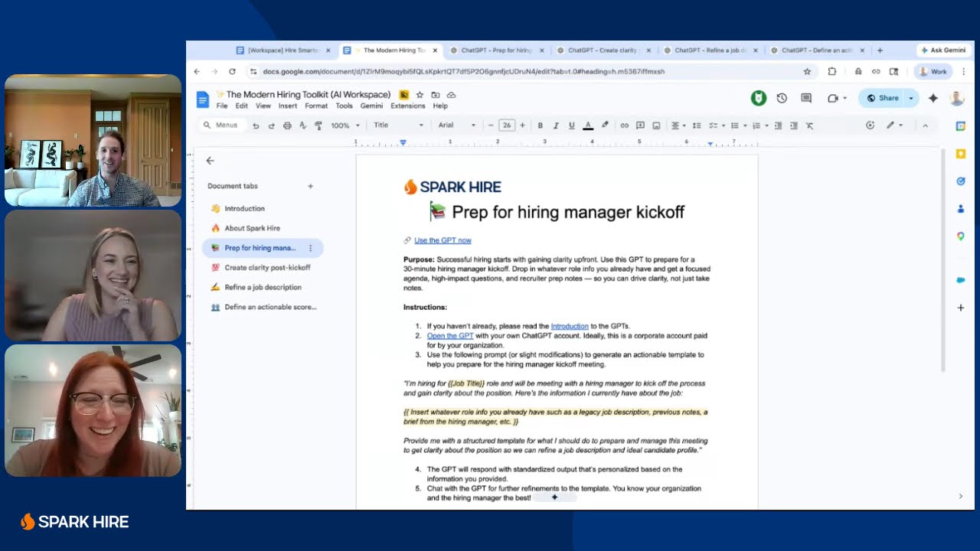Insert a link from the toolbar

pyautogui.click(x=624, y=126)
